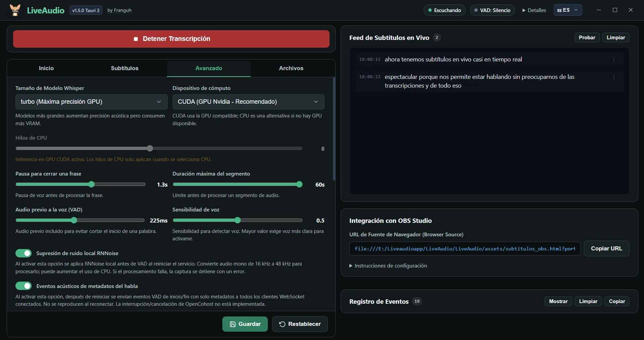Toggle RNNoise local noise suppression switch
This screenshot has width=644, height=340.
pyautogui.click(x=24, y=253)
